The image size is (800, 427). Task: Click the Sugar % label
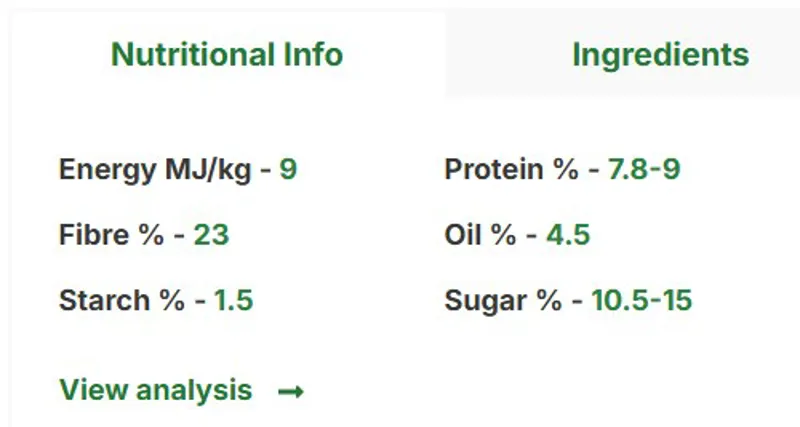tap(502, 301)
